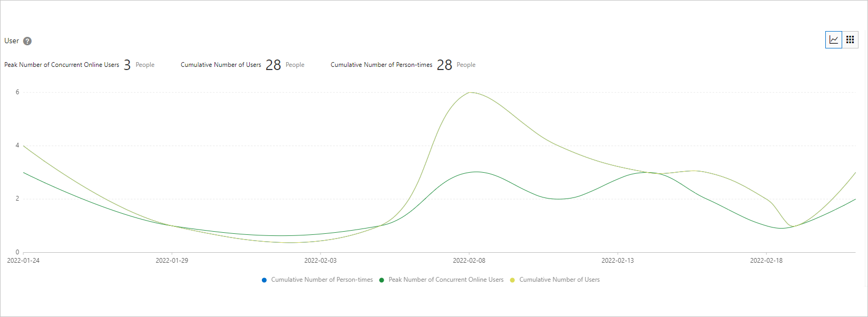Click the y-axis label 4
This screenshot has width=868, height=317.
[x=17, y=145]
